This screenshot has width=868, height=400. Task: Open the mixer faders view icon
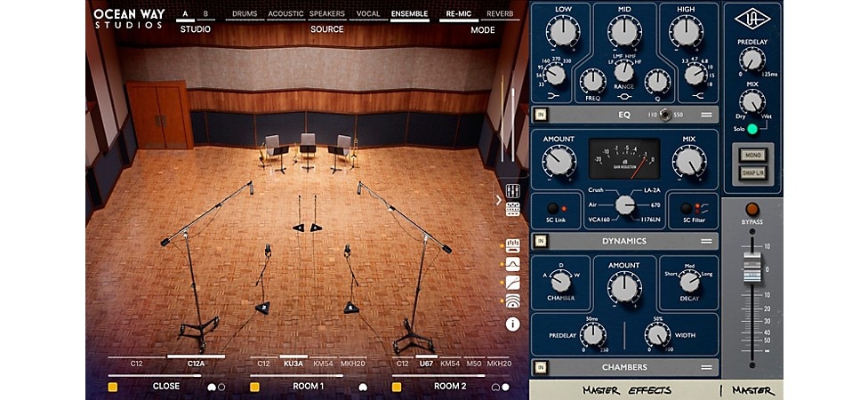[512, 191]
